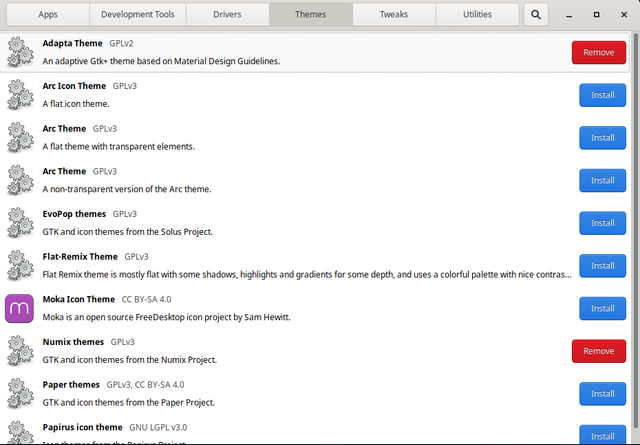The image size is (640, 445).
Task: Select the 'Paper themes' title
Action: (71, 385)
